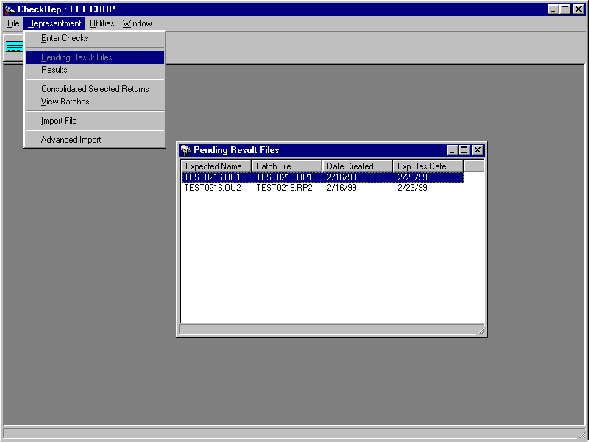
Task: Click the CheckRep application icon in title bar
Action: 9,9
